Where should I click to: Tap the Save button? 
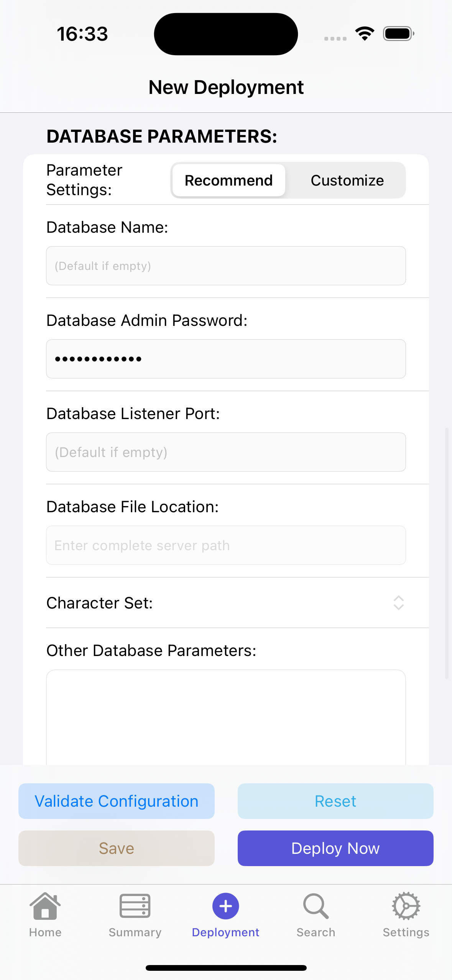coord(117,848)
